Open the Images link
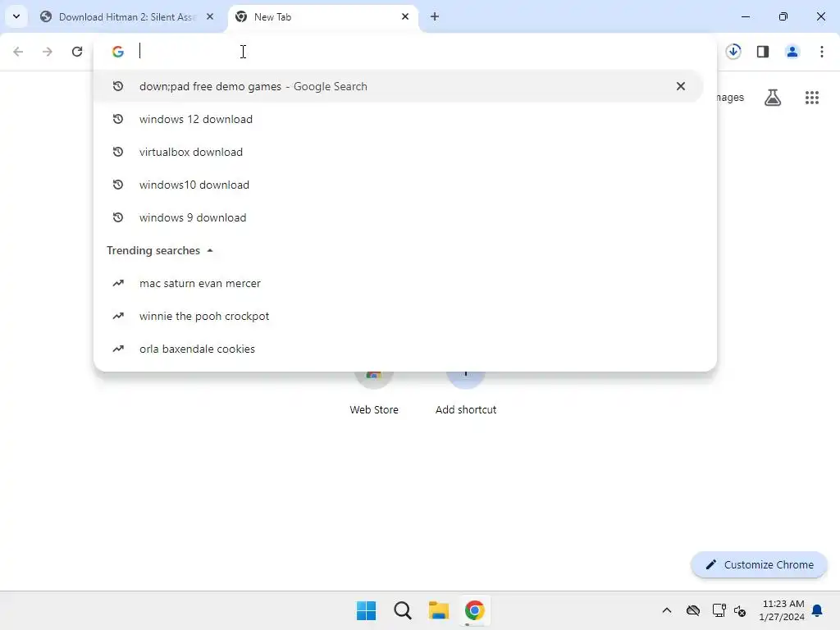The image size is (840, 630). [730, 97]
